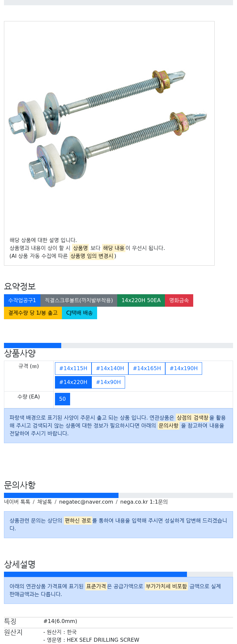Pick the #14x190H size option
The height and width of the screenshot is (644, 237).
[184, 368]
